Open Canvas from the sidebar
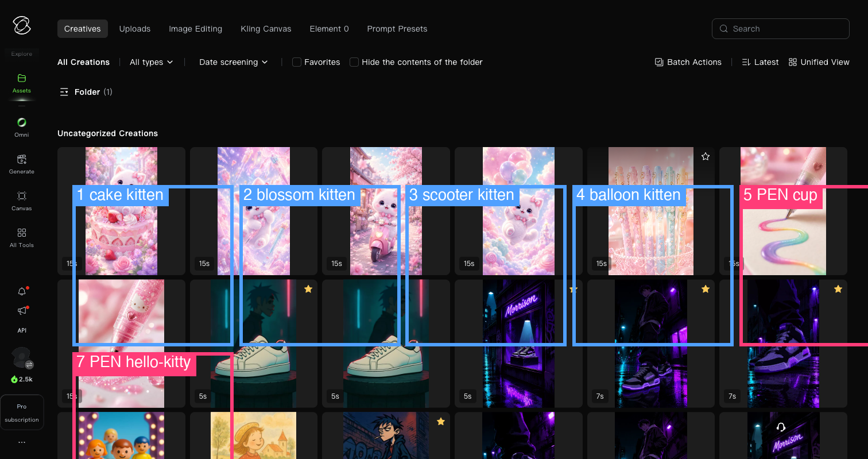This screenshot has height=459, width=868. tap(22, 201)
